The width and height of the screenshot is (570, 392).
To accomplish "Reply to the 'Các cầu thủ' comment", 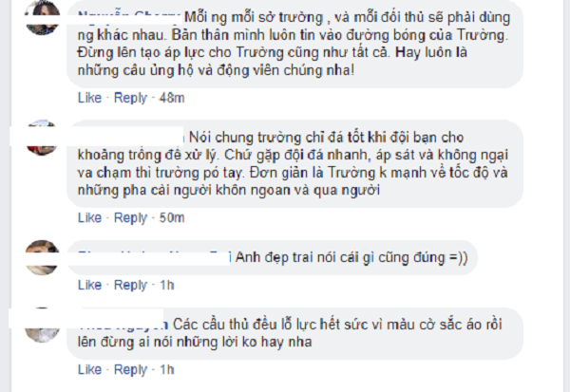I will point(130,370).
